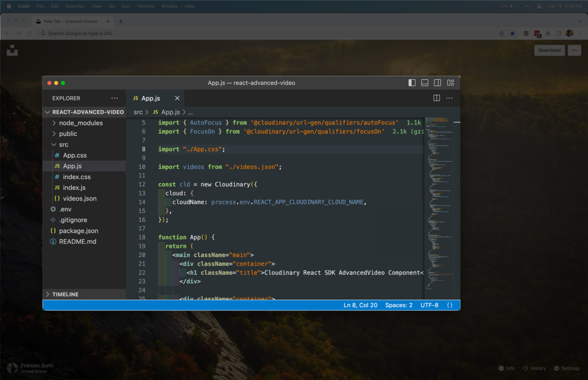Open Settings in the browser page footer
The height and width of the screenshot is (380, 588).
pyautogui.click(x=567, y=369)
